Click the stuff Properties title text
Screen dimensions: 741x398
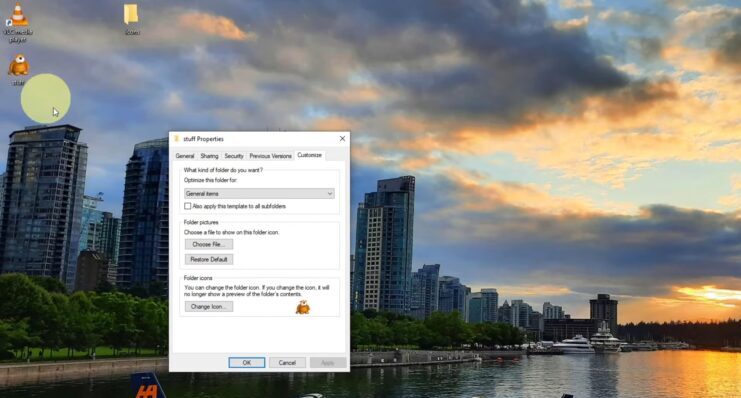203,139
